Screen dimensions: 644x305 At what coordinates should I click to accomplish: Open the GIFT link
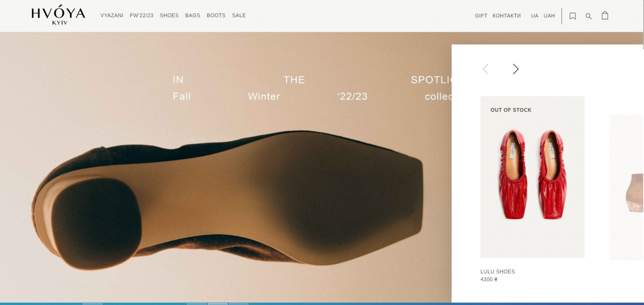tap(481, 16)
